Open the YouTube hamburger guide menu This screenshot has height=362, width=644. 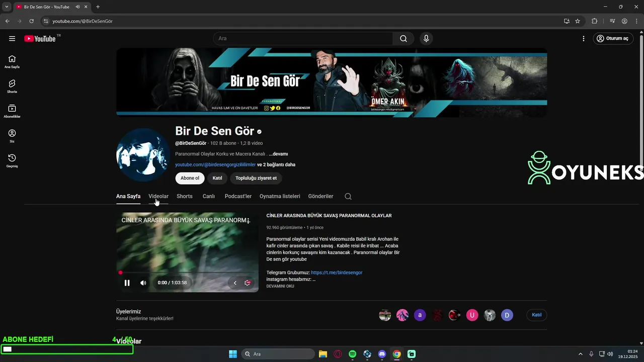pos(12,39)
